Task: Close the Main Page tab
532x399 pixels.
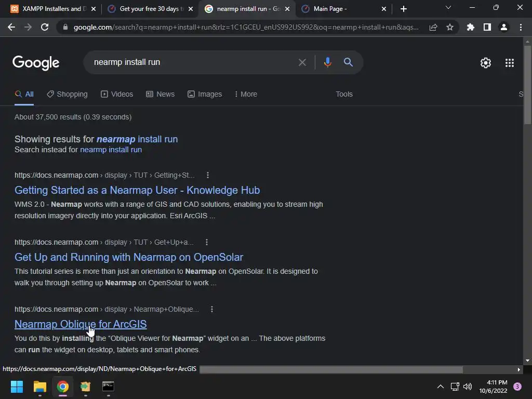Action: (384, 9)
